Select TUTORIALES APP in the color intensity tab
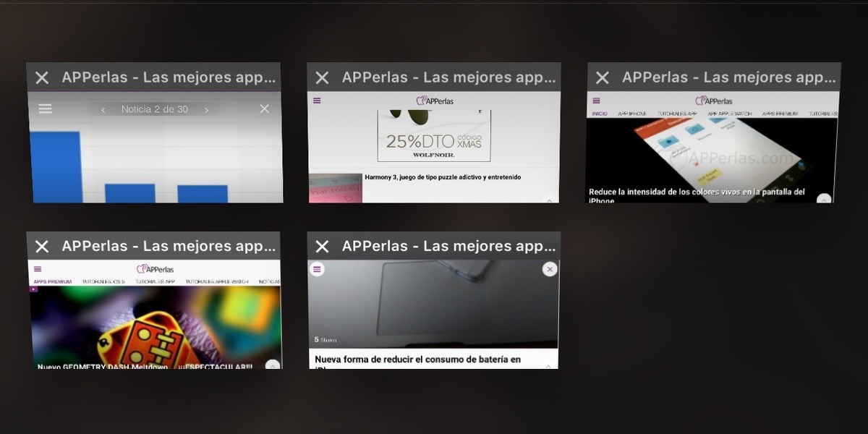The image size is (868, 434). (x=678, y=114)
